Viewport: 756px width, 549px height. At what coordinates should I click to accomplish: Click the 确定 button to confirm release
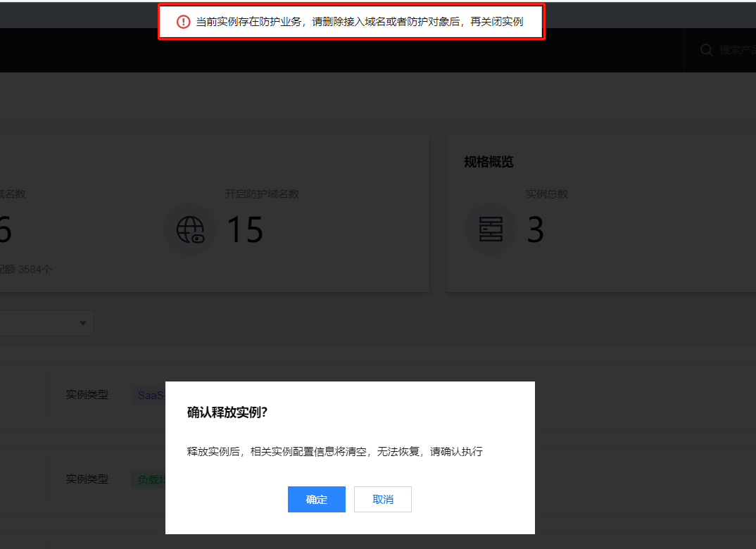coord(316,500)
